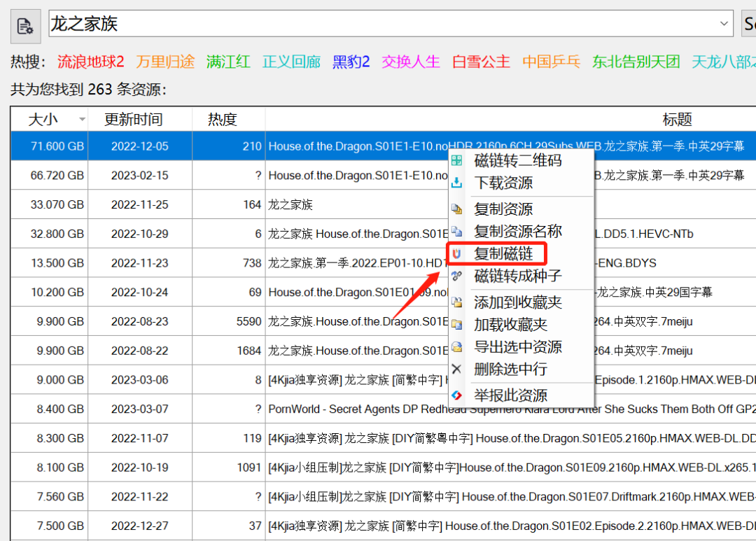Open the search box dropdown arrow
Screen dimensions: 756x541
tap(724, 24)
